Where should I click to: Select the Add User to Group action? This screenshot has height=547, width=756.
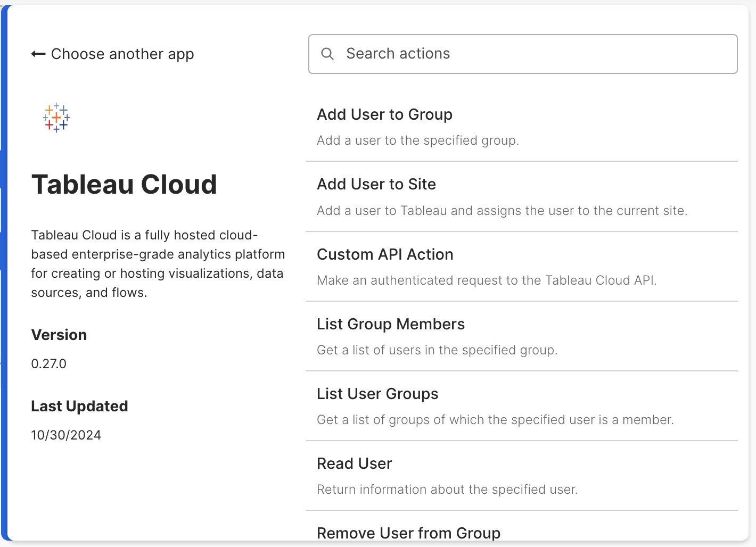click(384, 114)
